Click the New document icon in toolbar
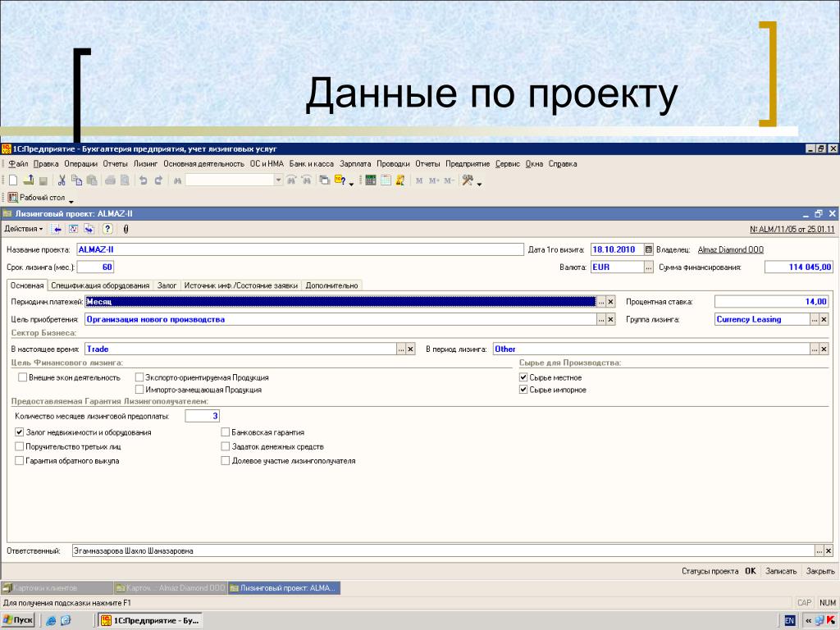 (x=13, y=180)
